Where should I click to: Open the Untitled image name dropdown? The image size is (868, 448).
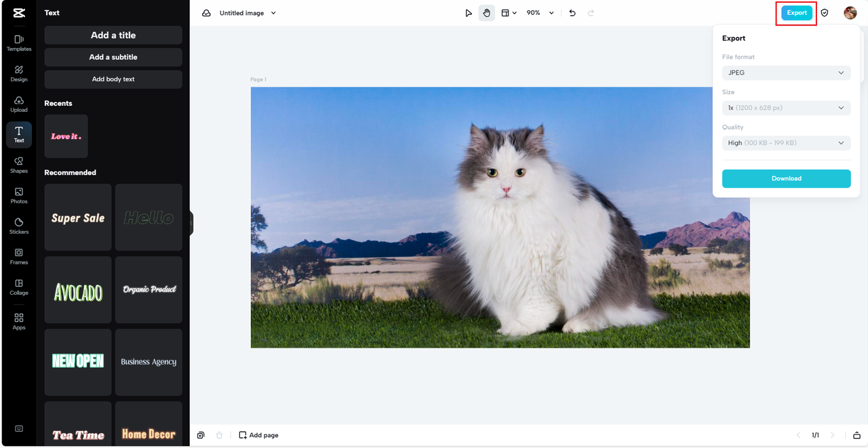pos(248,13)
